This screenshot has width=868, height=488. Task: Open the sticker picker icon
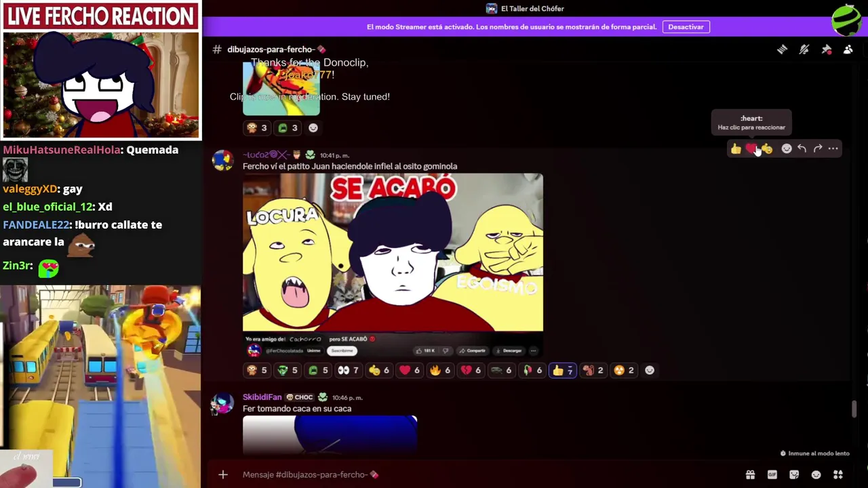pyautogui.click(x=794, y=474)
